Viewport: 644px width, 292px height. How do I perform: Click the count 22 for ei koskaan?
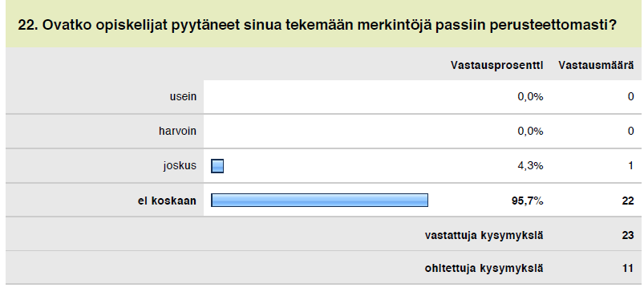[628, 201]
